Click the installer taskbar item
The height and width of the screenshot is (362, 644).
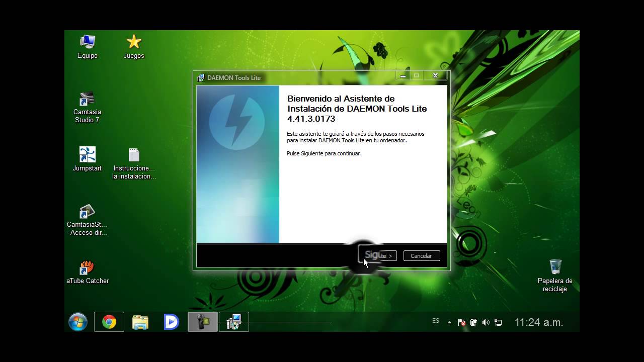pyautogui.click(x=234, y=322)
